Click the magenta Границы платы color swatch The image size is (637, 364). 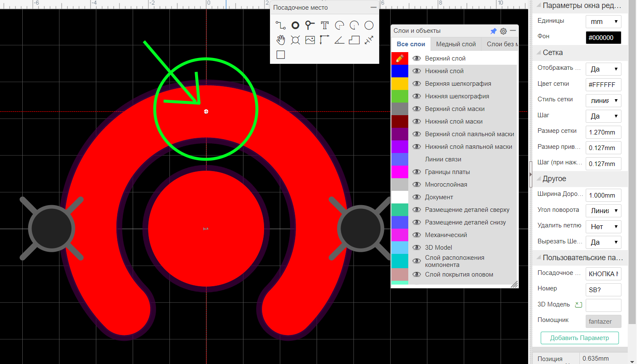[x=400, y=172]
